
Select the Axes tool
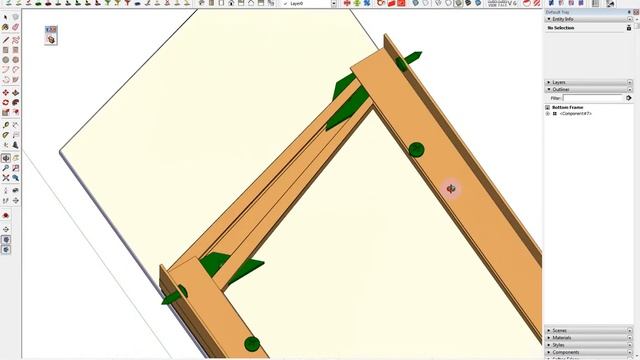5,145
